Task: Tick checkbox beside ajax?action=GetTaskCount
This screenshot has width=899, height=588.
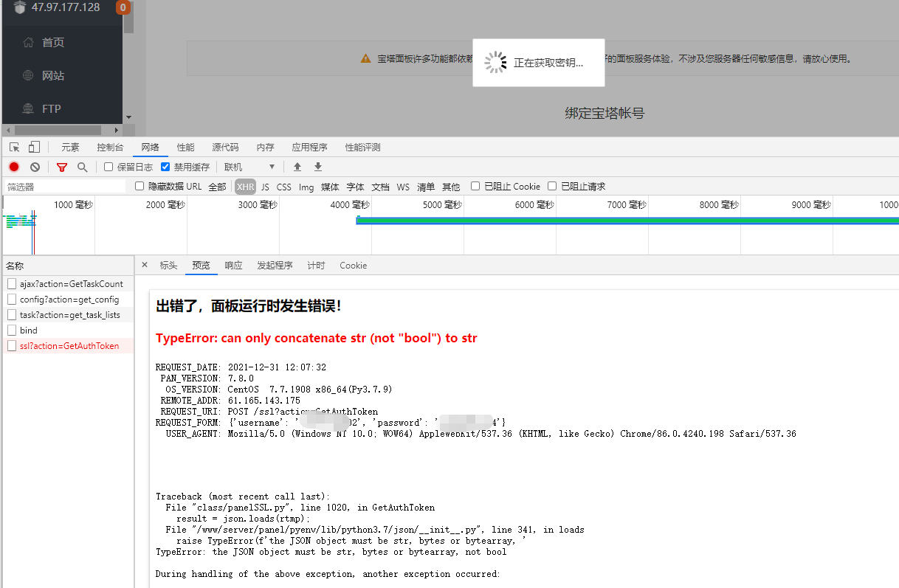Action: [12, 283]
